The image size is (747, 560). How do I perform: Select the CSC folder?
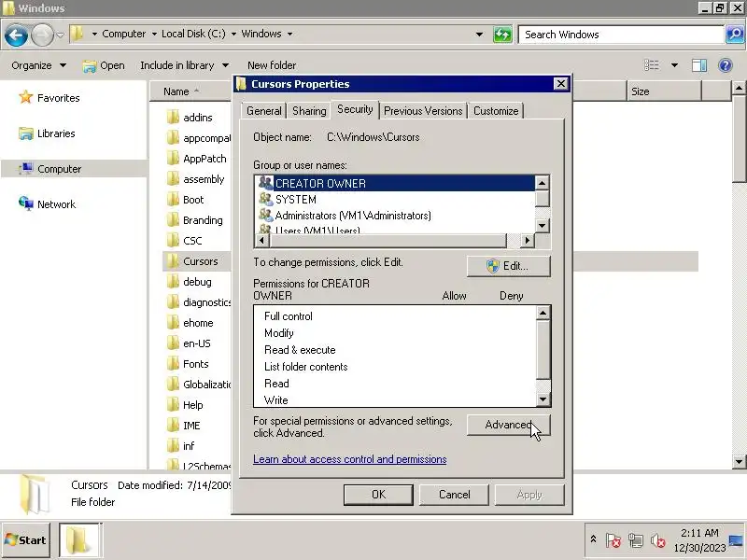pyautogui.click(x=184, y=241)
